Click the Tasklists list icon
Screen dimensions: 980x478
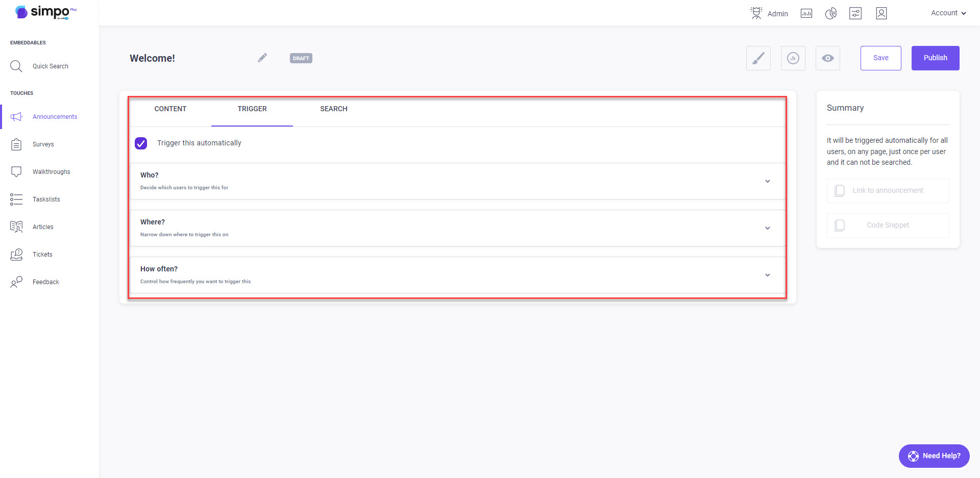click(16, 199)
